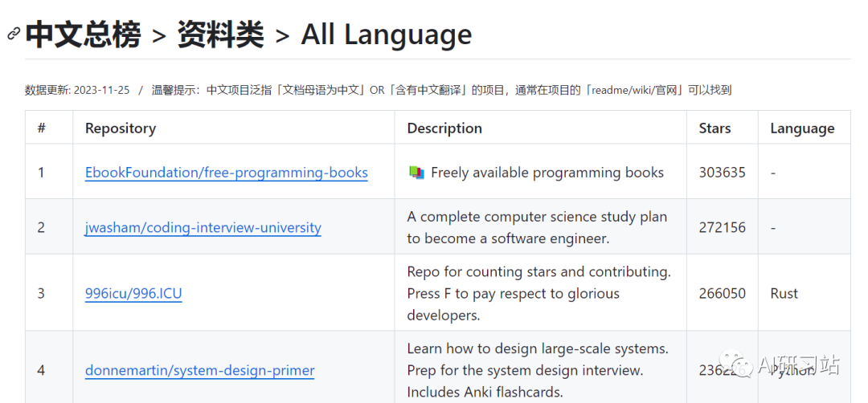Screen dimensions: 868x403
Task: Click the 'Learn how to design large-scale systems' description
Action: (538, 370)
